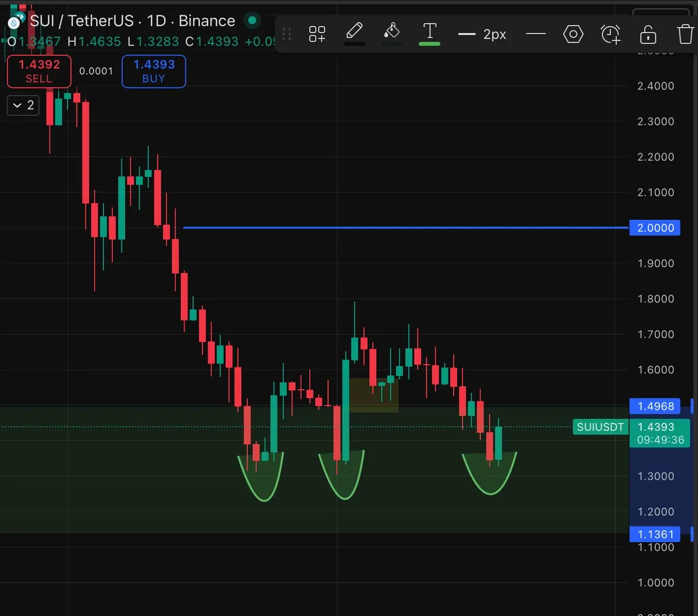Click the red 1.4392 SELL button

[x=38, y=71]
